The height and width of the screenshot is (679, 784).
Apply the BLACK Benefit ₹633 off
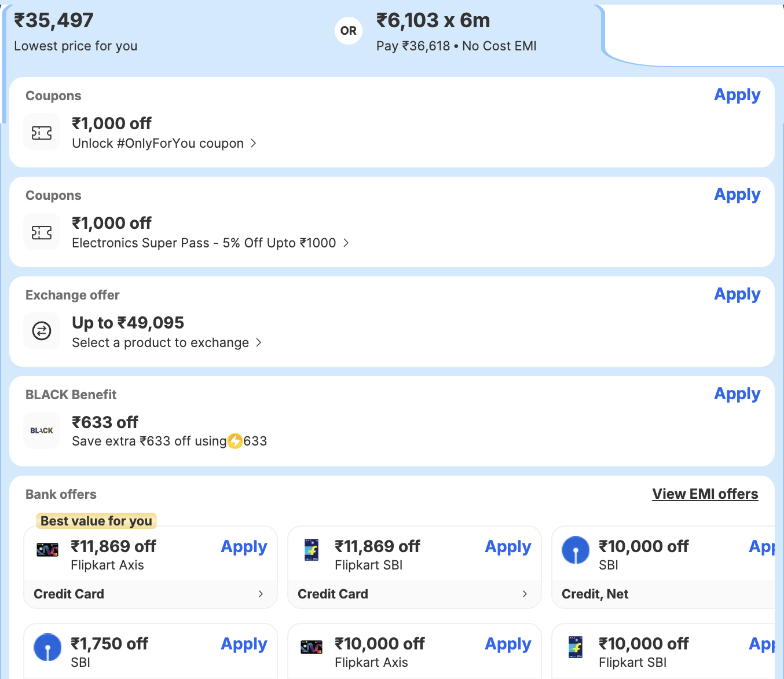point(737,394)
